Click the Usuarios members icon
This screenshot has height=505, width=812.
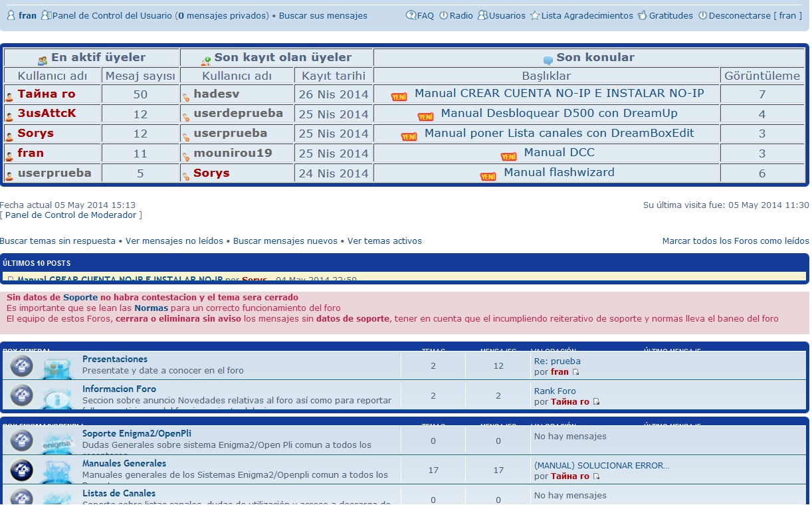point(482,15)
